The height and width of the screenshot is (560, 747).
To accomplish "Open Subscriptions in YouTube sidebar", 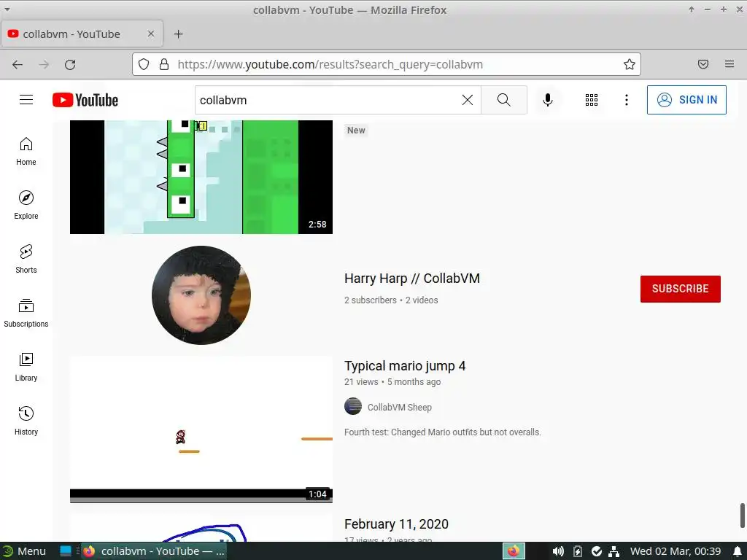I will 26,313.
